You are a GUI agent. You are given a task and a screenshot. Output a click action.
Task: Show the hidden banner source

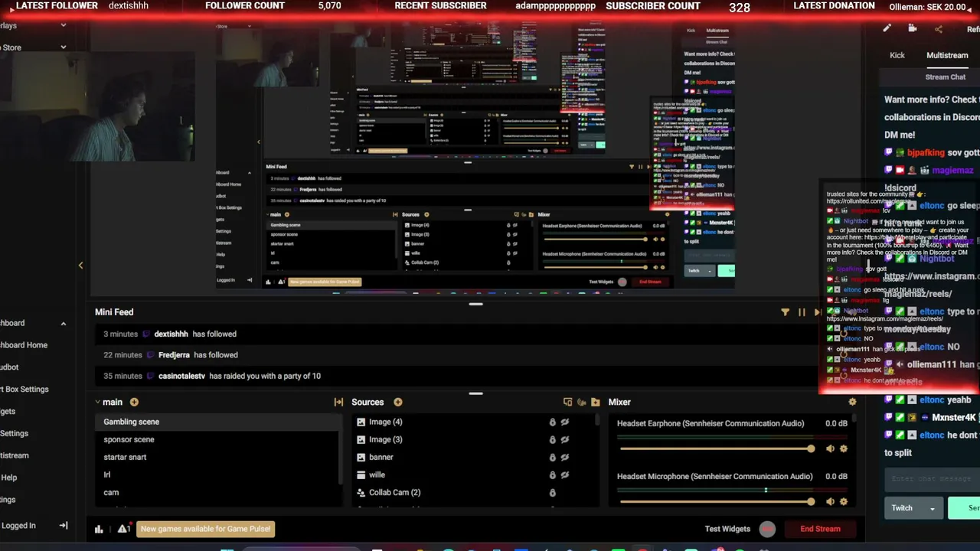(x=565, y=458)
